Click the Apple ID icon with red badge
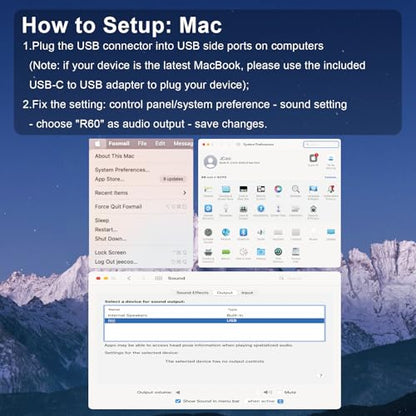 click(313, 158)
